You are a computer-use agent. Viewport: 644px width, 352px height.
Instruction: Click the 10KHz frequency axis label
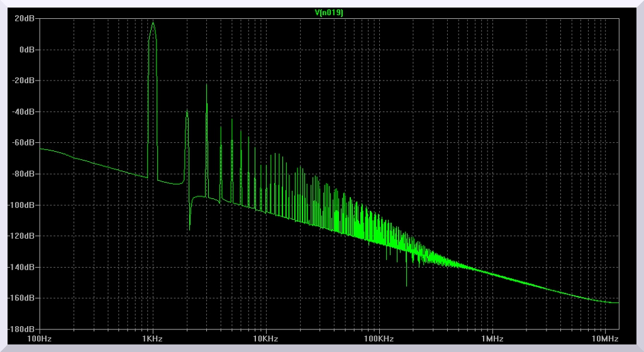[x=265, y=339]
